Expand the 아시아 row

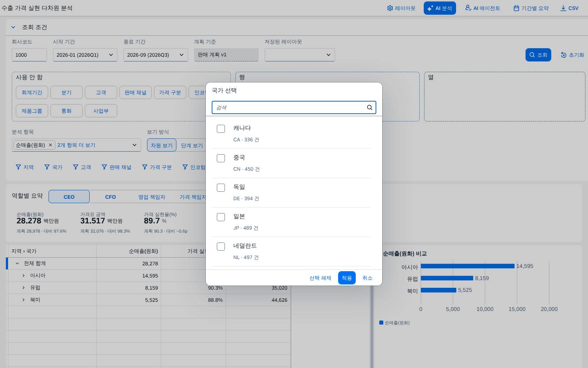[x=24, y=276]
